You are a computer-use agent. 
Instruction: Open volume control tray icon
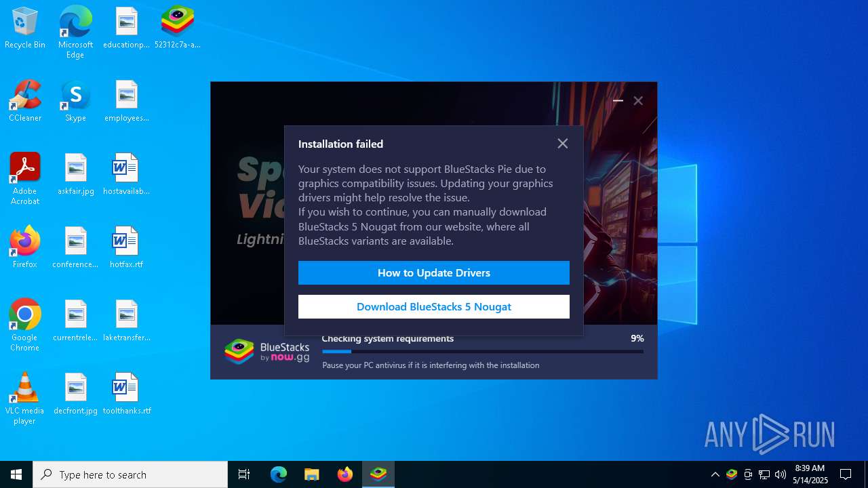pos(781,474)
